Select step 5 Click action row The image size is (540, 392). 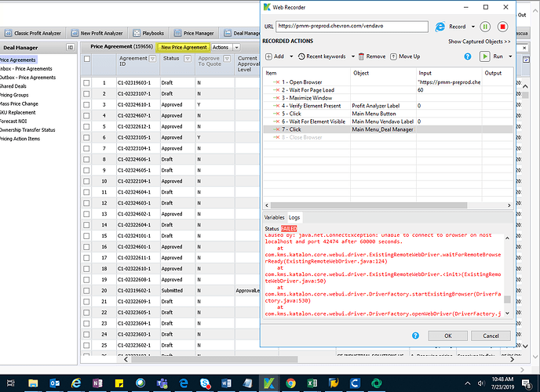pos(388,114)
